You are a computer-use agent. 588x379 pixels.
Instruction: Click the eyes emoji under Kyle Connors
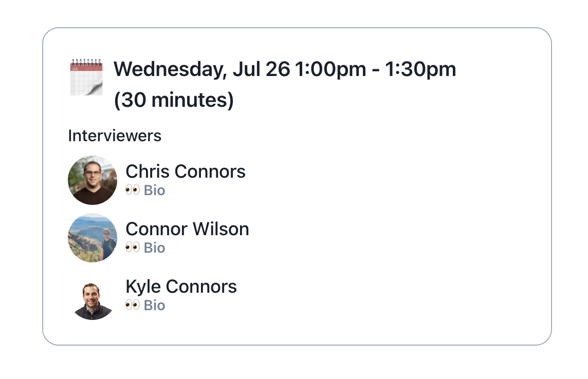click(x=132, y=306)
